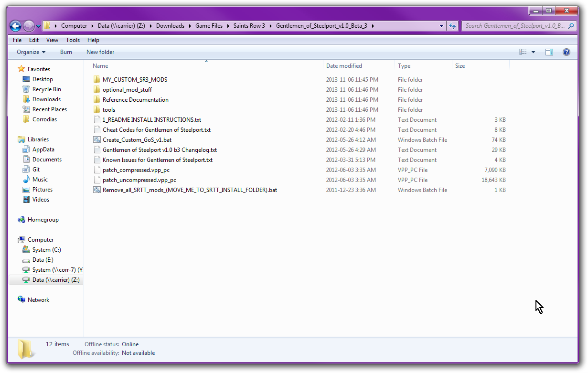Open the view options dropdown arrow

tap(534, 52)
